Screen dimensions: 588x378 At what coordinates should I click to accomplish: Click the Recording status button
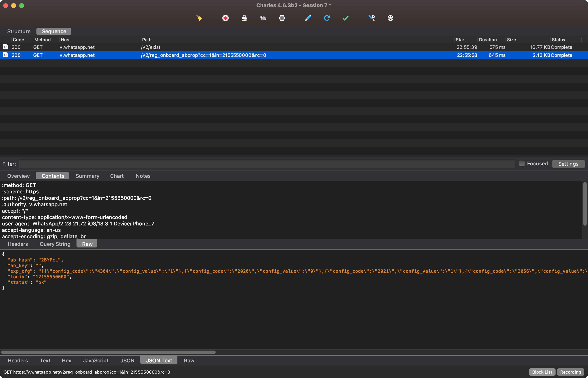pos(571,372)
